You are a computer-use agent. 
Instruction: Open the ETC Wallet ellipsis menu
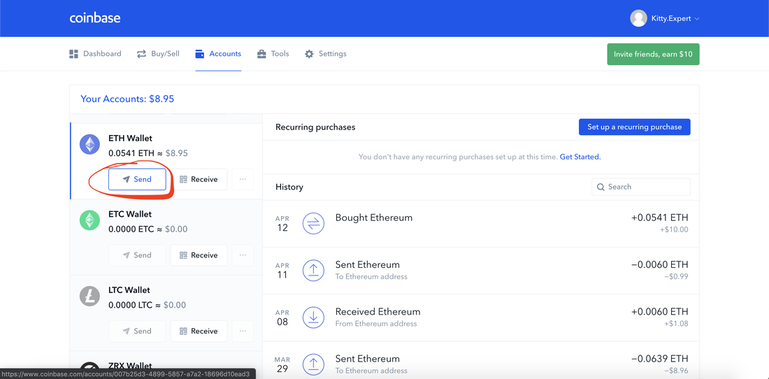click(x=243, y=255)
